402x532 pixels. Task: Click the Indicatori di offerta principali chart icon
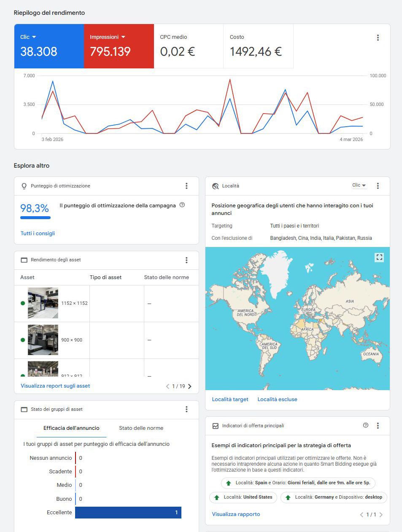(215, 426)
